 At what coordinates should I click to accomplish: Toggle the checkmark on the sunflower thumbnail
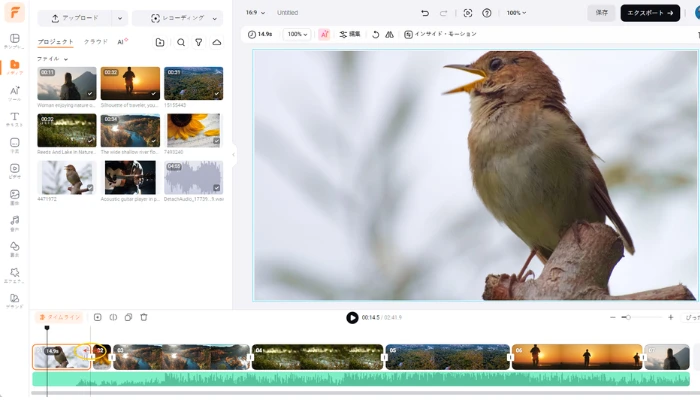(x=216, y=141)
